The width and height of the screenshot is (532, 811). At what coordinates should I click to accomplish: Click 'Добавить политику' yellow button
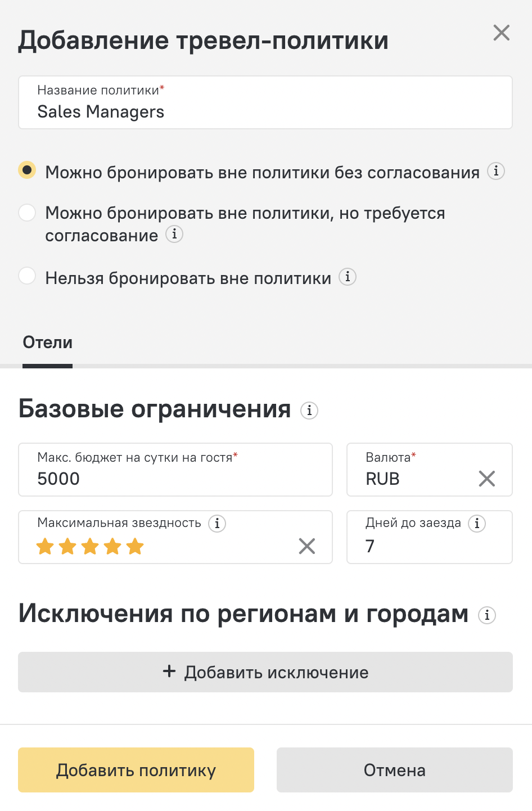click(x=136, y=770)
